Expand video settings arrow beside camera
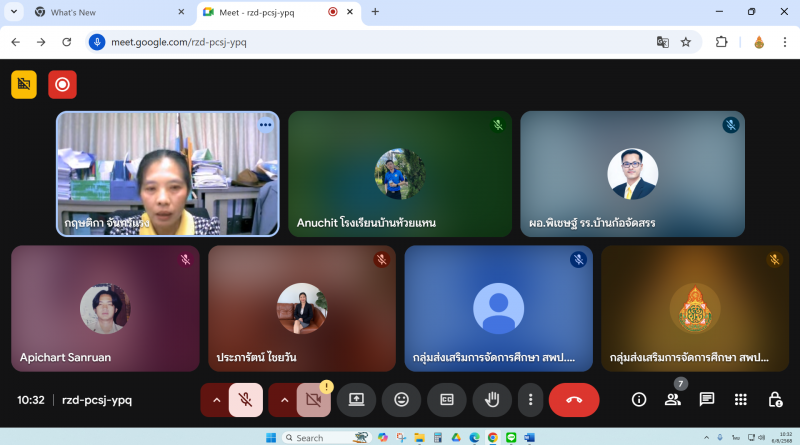Viewport: 800px width, 445px height. [284, 399]
